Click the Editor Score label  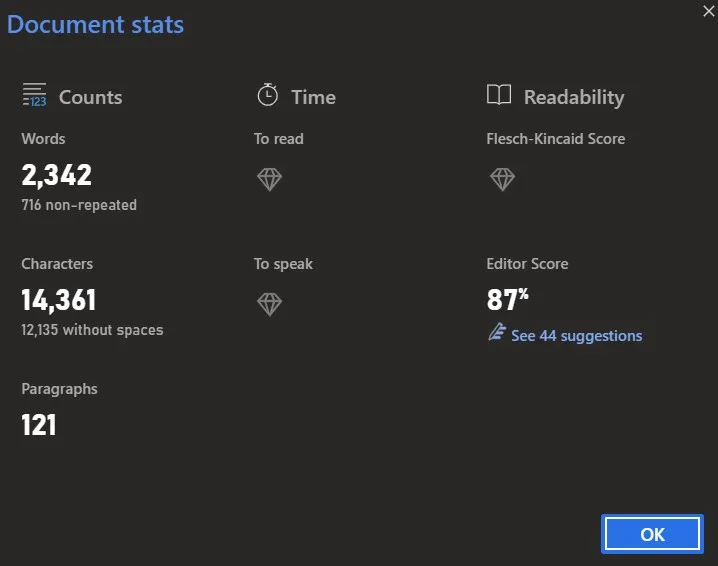click(x=527, y=264)
